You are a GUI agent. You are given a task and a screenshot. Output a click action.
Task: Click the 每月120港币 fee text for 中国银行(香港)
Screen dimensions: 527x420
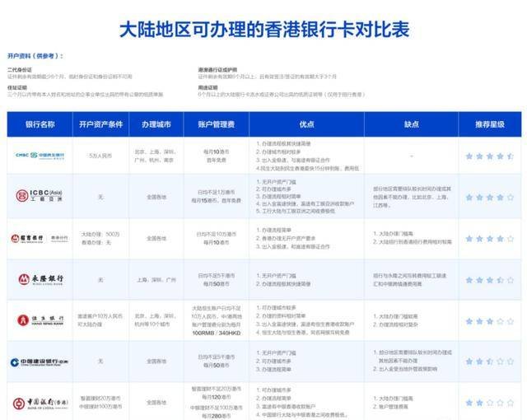click(x=216, y=397)
